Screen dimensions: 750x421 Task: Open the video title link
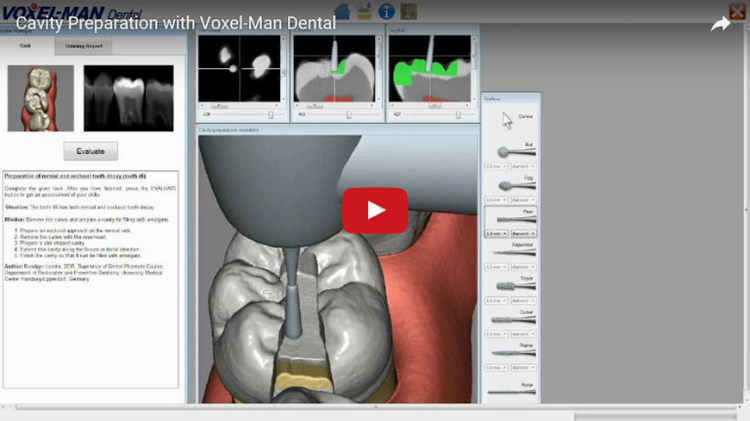(x=176, y=23)
